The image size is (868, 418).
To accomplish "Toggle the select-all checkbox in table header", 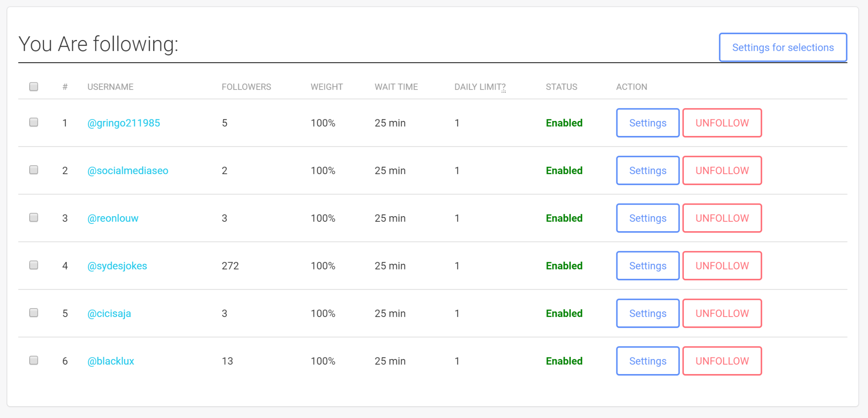I will (x=34, y=87).
